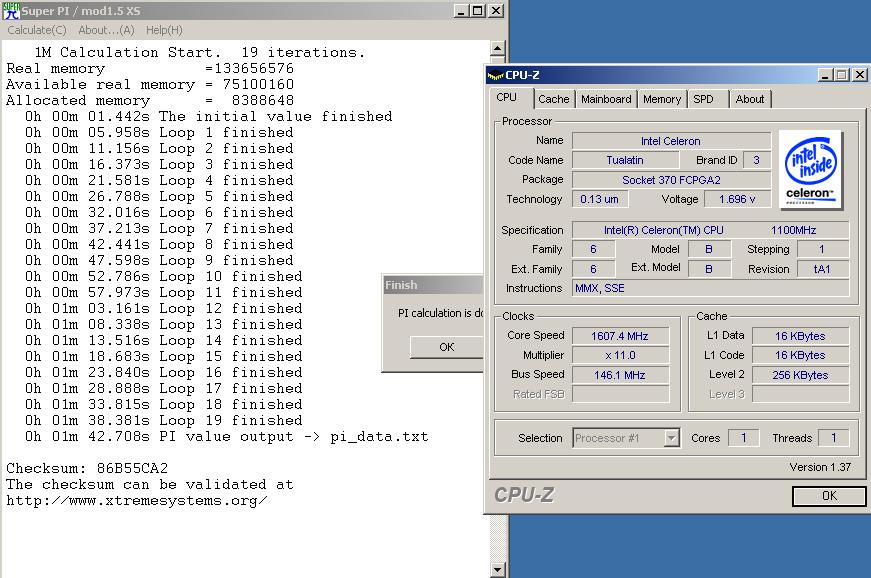Click the 1M Calculation Start line
The width and height of the screenshot is (871, 578).
(x=199, y=52)
